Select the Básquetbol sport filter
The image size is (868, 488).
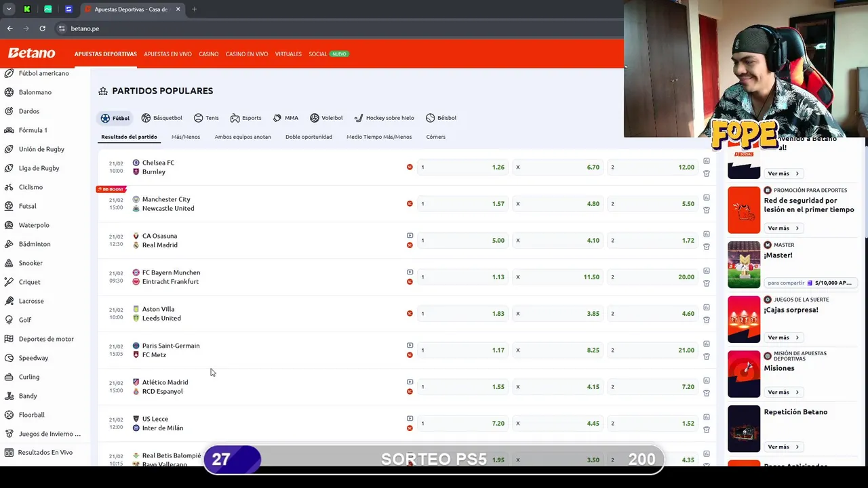161,118
